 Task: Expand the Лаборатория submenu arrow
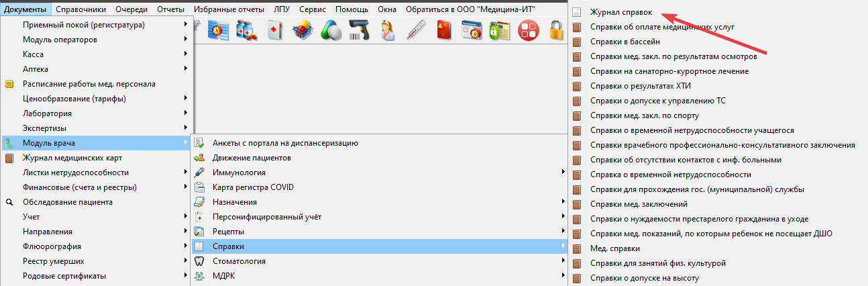pyautogui.click(x=185, y=113)
